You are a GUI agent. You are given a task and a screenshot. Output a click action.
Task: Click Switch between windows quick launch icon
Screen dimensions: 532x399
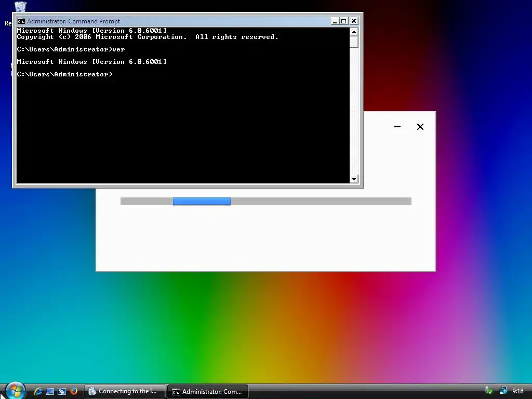tap(62, 391)
